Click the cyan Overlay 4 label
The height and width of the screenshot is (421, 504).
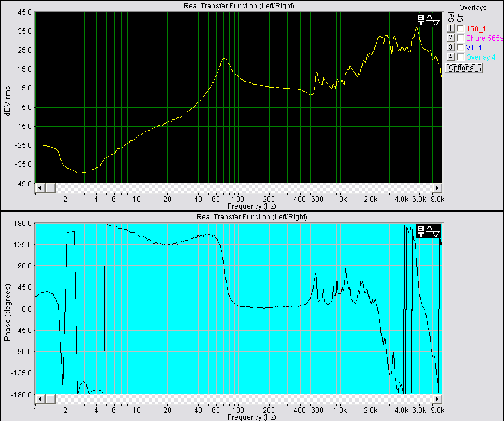(480, 57)
